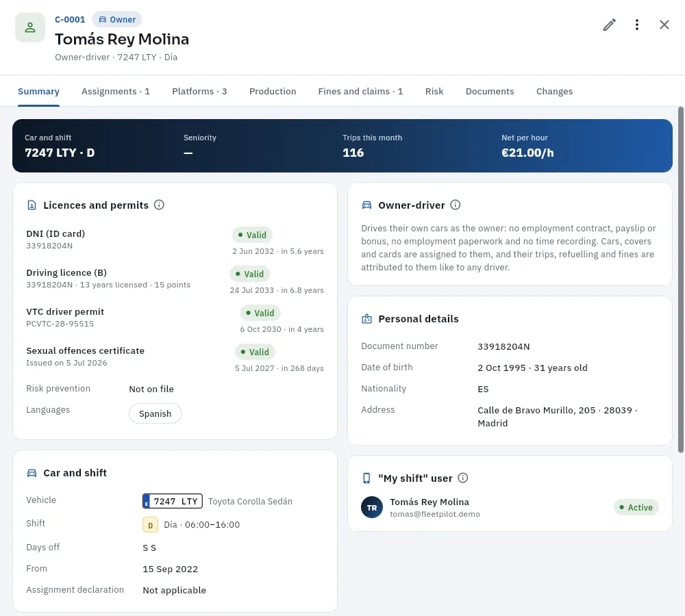Screen dimensions: 685x616
Task: Open the C-0001 driver code link
Action: coord(70,20)
